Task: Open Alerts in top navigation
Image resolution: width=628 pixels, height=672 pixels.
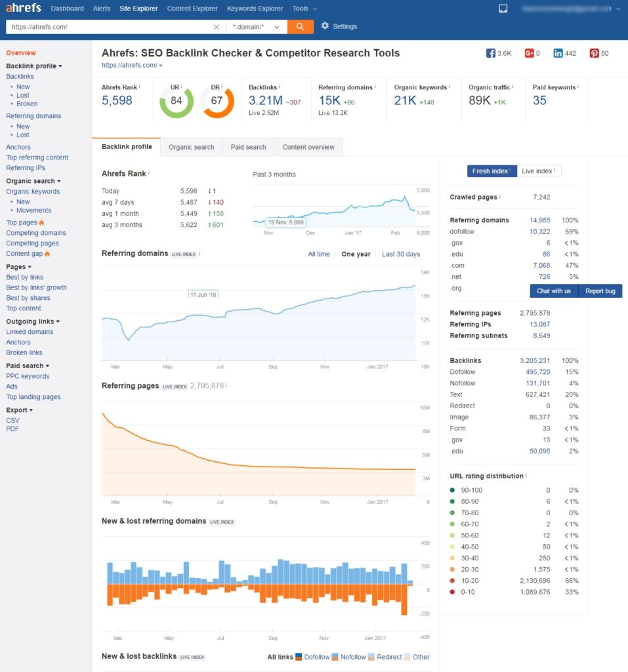Action: [x=102, y=9]
